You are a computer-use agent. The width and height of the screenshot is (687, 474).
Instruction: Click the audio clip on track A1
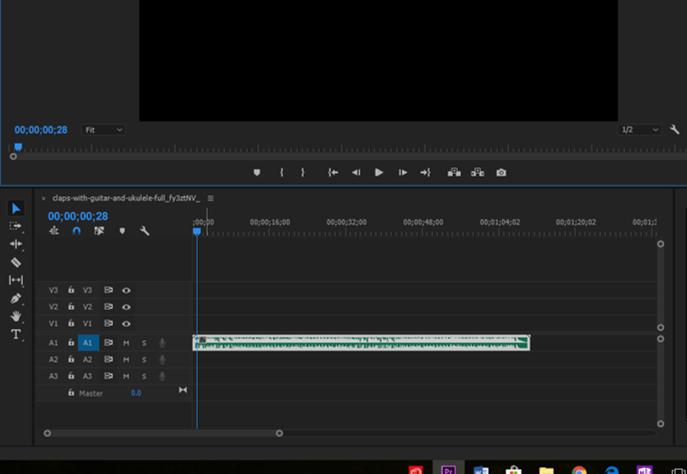pos(360,343)
